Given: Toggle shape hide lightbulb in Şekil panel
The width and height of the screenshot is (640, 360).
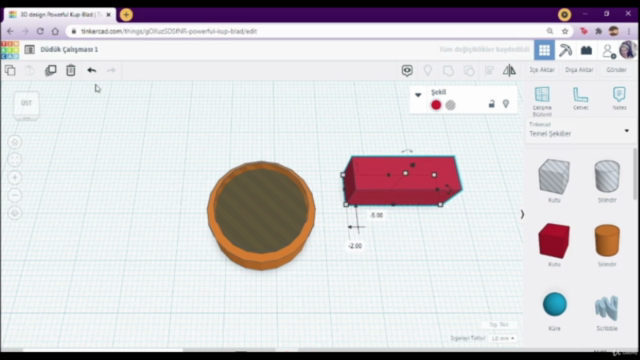Looking at the screenshot, I should (x=506, y=104).
